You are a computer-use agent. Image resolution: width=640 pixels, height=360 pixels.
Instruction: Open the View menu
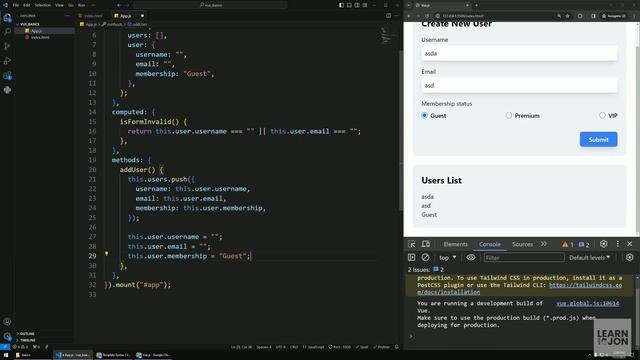tap(59, 5)
